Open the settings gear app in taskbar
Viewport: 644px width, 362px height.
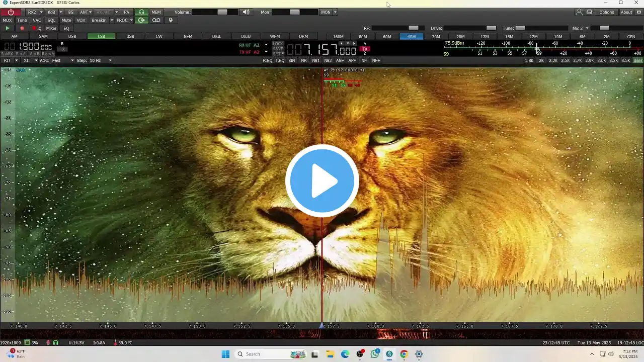tap(419, 354)
